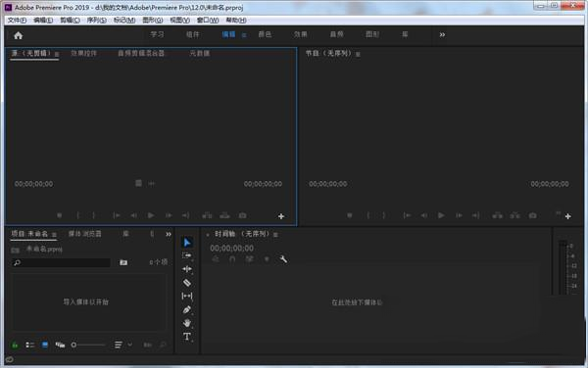Open Project panel menu next to 项目:未命名
This screenshot has height=368, width=588.
pyautogui.click(x=54, y=235)
